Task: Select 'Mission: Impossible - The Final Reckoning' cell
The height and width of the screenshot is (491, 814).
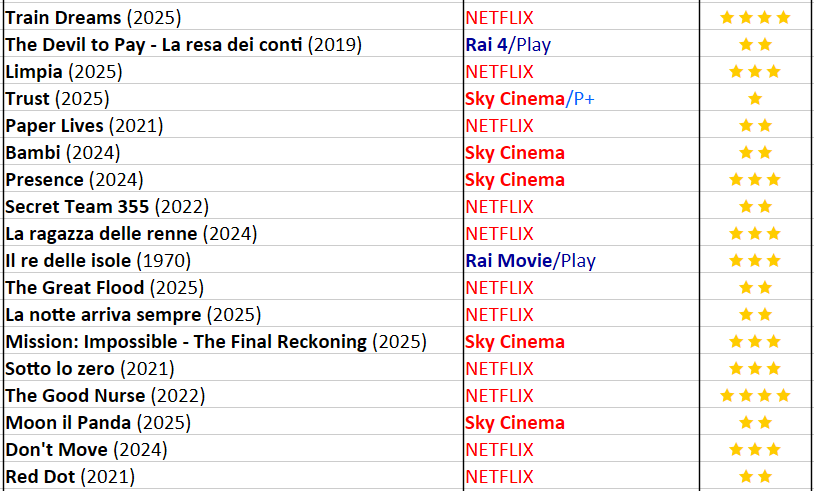Action: [x=233, y=341]
